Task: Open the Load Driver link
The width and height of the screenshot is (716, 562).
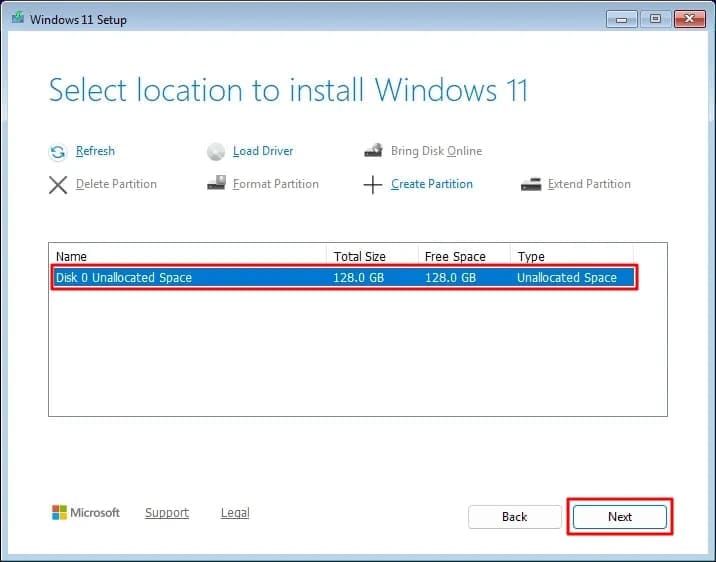Action: [x=263, y=151]
